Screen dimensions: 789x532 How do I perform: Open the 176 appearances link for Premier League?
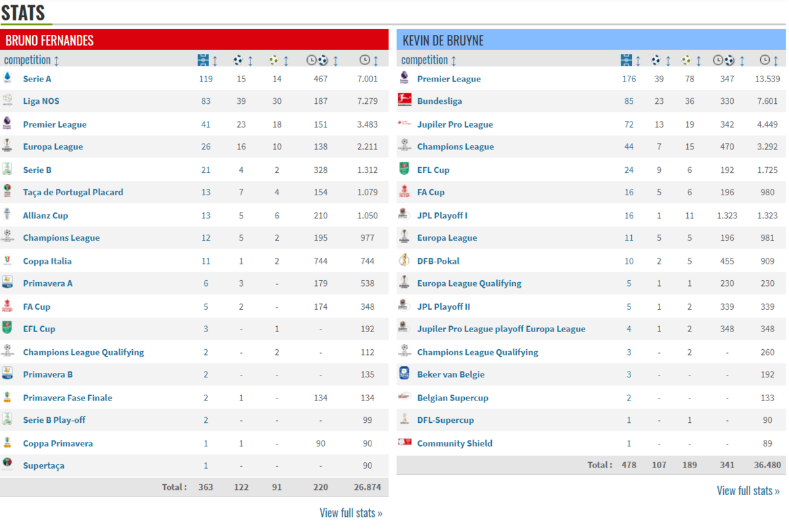629,79
